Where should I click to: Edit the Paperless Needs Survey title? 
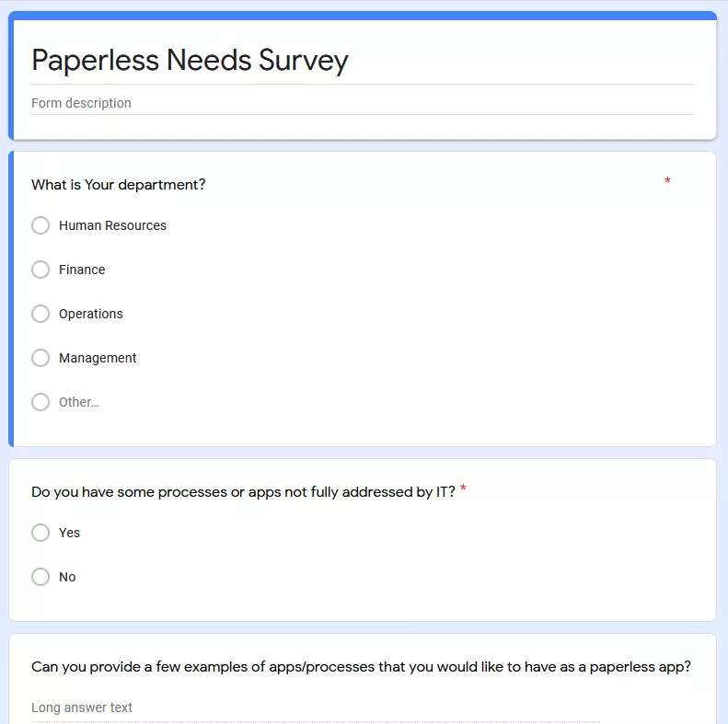tap(190, 61)
